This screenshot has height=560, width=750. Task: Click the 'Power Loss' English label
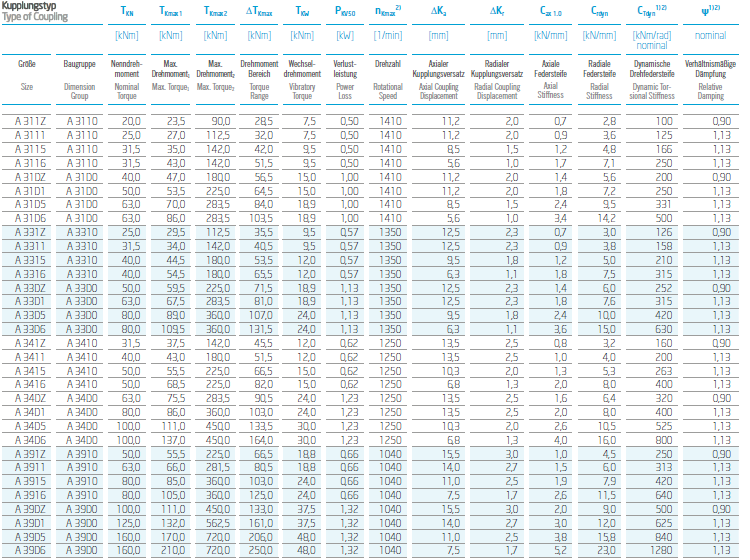click(x=345, y=91)
